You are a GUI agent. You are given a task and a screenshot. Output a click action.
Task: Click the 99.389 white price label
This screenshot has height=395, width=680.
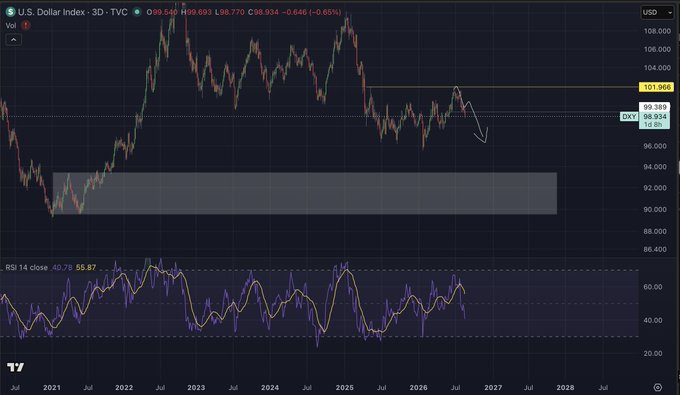[x=654, y=107]
